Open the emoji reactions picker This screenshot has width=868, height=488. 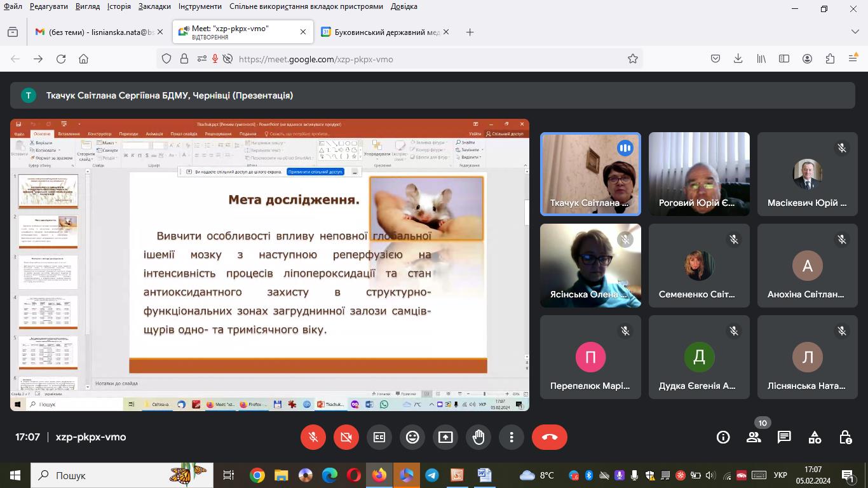coord(412,437)
